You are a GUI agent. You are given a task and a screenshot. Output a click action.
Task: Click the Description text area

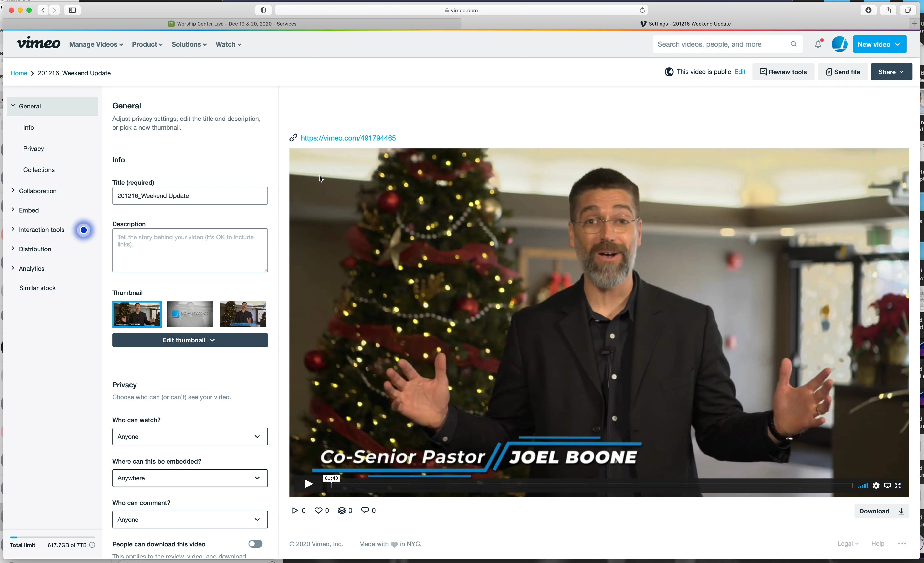pyautogui.click(x=190, y=250)
